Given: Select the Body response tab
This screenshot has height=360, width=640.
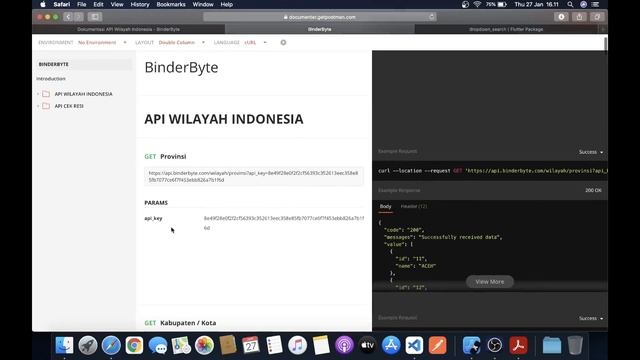Looking at the screenshot, I should point(385,207).
